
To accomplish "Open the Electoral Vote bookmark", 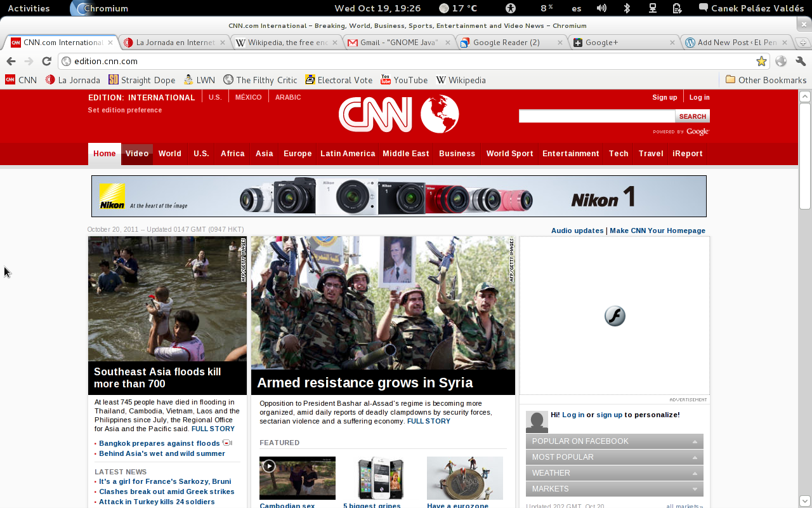I will click(x=339, y=80).
